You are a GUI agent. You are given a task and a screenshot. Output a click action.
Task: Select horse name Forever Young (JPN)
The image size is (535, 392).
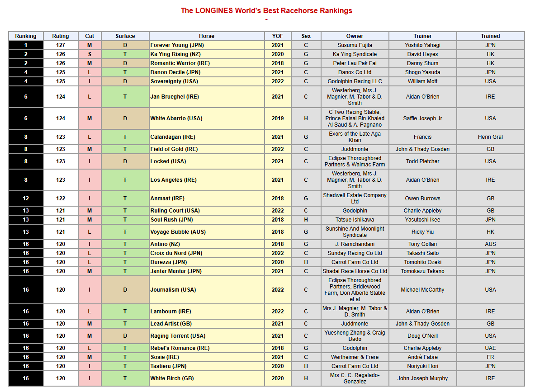click(177, 45)
